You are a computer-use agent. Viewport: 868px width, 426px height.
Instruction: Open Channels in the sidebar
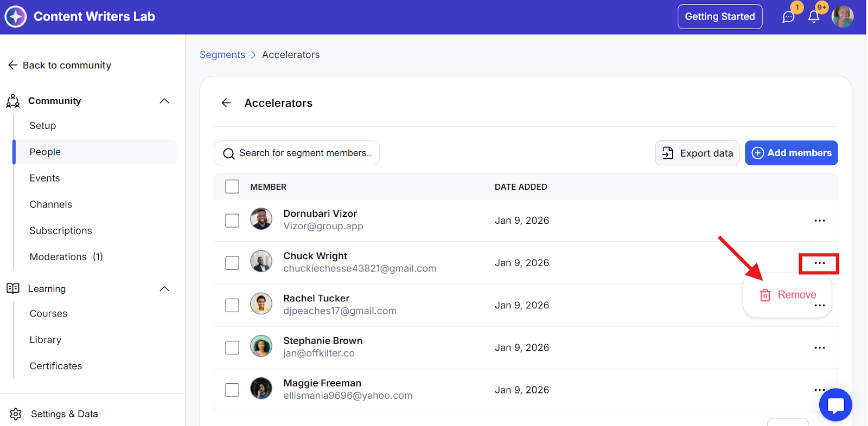(51, 204)
